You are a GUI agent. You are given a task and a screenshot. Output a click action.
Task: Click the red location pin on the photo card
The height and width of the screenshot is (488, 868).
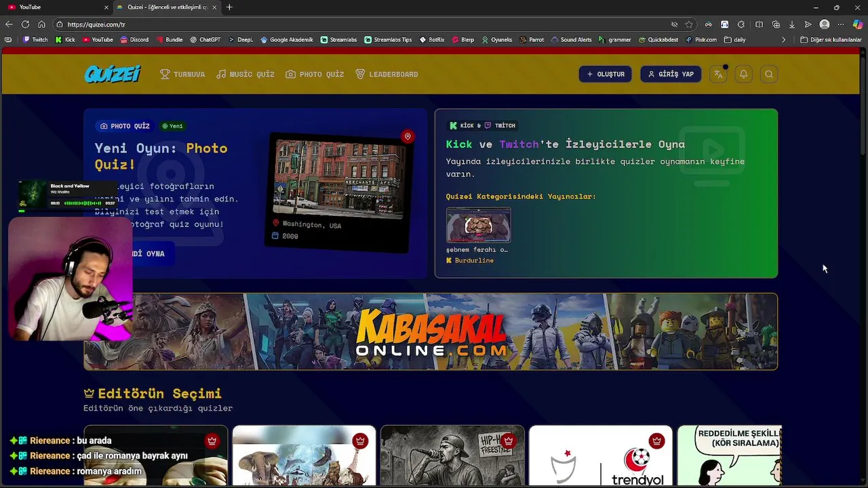coord(408,136)
